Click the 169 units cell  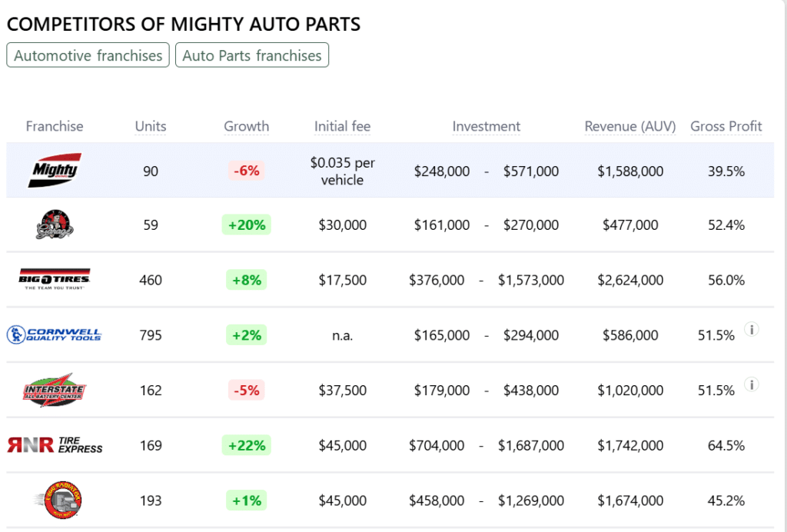click(151, 446)
